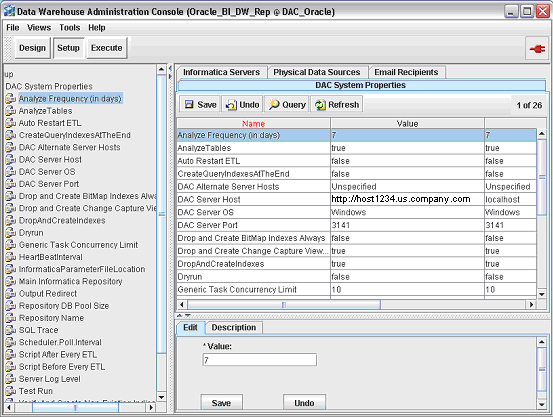Open the Tools menu

69,28
